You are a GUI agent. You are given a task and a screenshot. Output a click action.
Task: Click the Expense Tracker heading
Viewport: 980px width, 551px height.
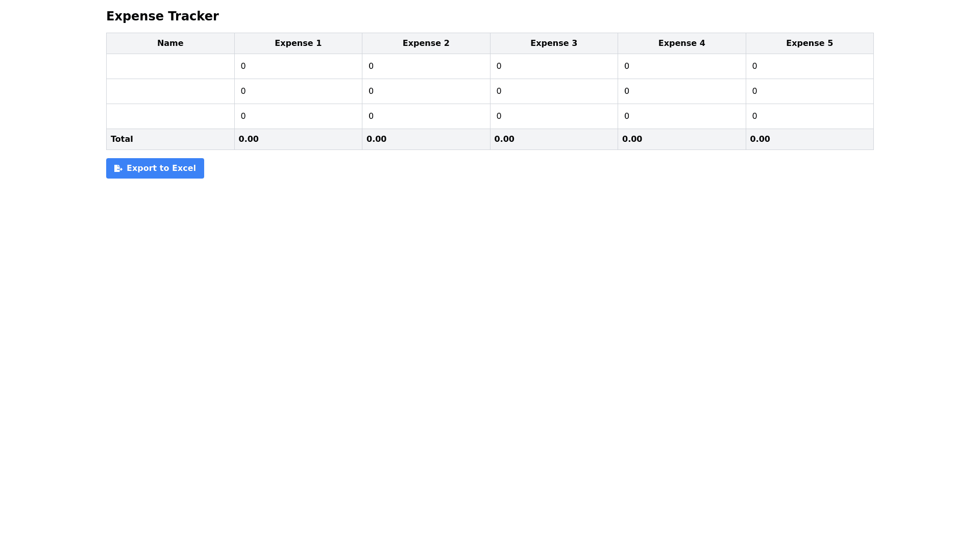coord(162,16)
